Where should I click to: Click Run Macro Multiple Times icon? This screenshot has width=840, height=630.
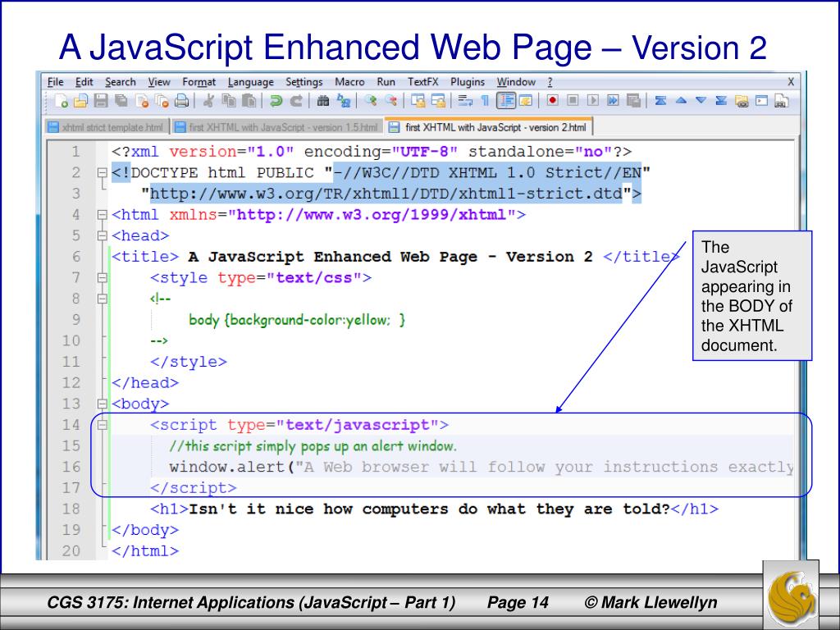[613, 100]
